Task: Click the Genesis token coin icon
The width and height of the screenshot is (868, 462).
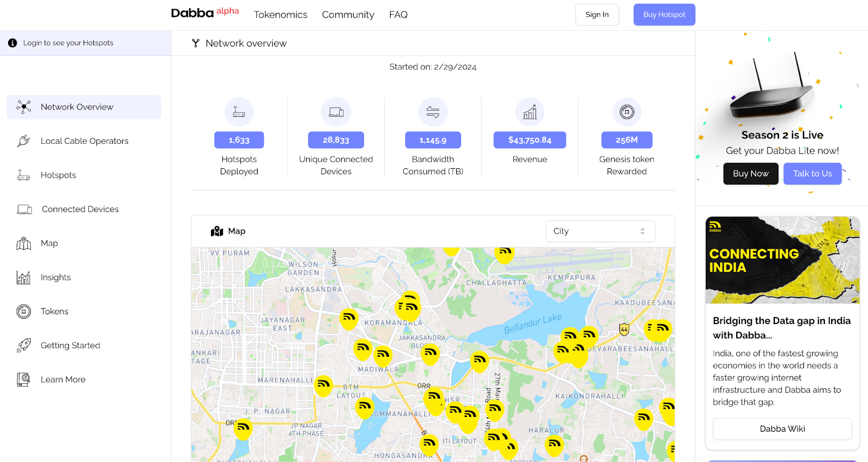Action: click(627, 112)
